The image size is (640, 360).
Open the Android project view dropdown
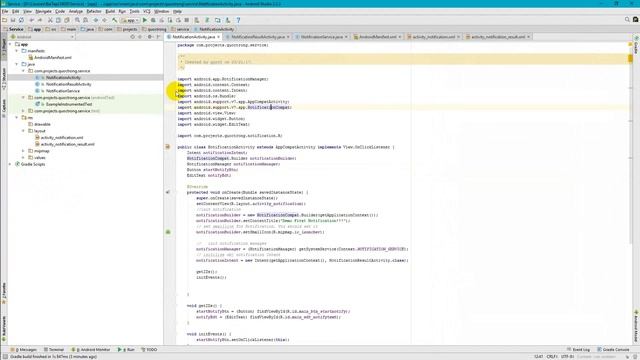pos(42,37)
